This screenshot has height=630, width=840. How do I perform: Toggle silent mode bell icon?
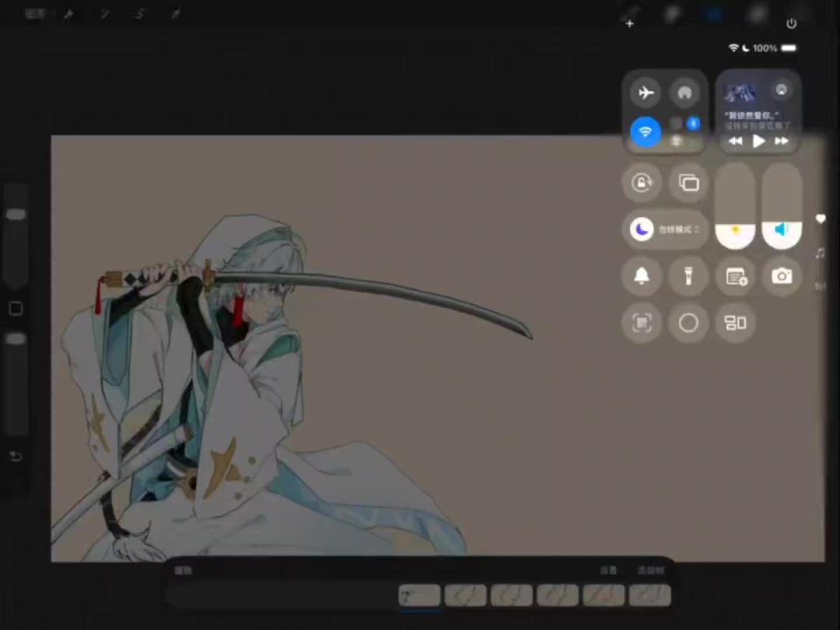pyautogui.click(x=642, y=276)
